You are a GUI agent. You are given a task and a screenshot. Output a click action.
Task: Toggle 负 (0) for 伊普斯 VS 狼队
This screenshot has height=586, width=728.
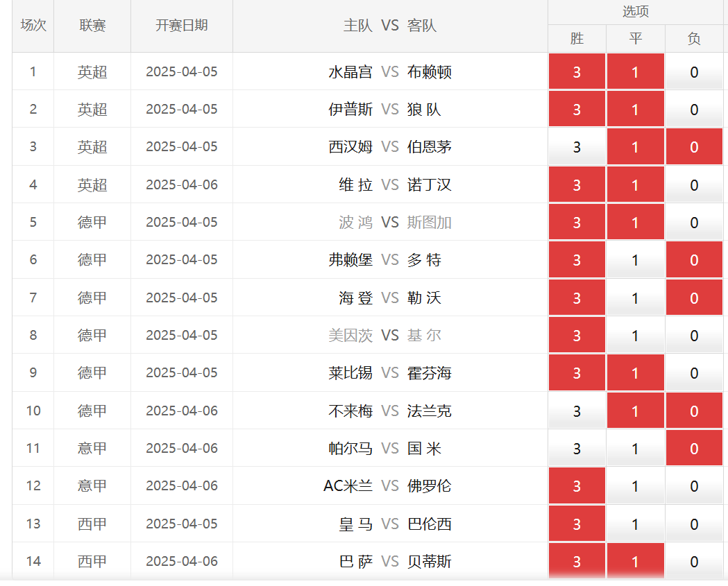pyautogui.click(x=694, y=109)
